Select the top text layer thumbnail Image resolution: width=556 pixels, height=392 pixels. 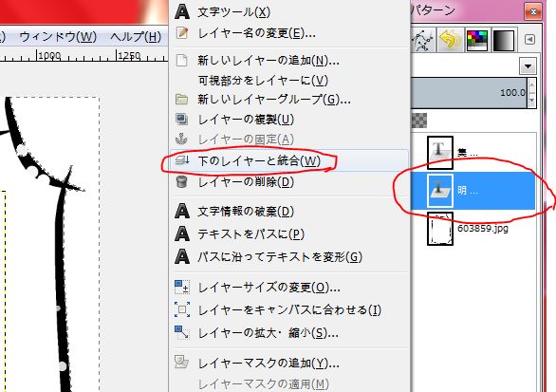click(440, 153)
